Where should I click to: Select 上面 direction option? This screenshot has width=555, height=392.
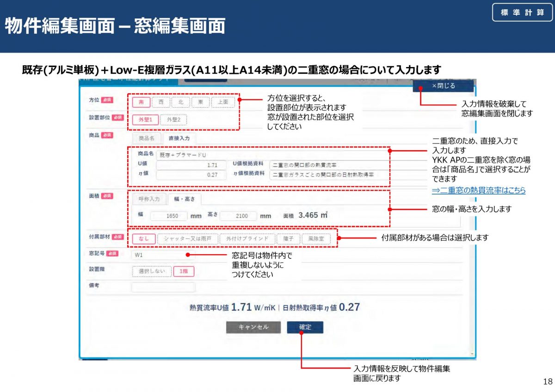point(222,103)
